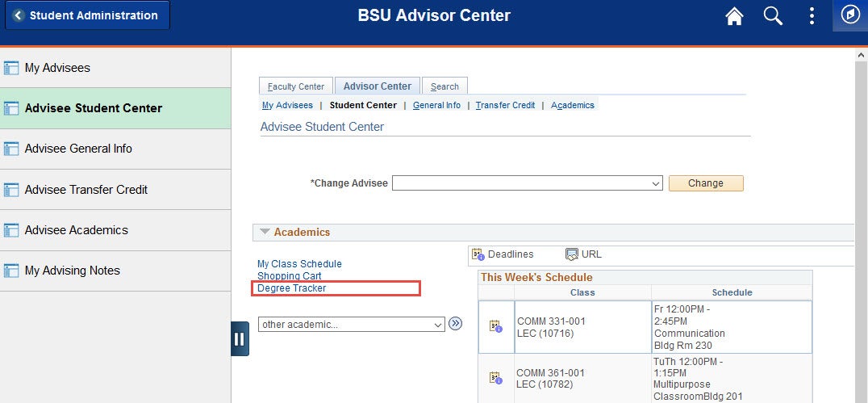
Task: Click the COMM 361-001 LEC (10782) cell
Action: click(x=583, y=379)
